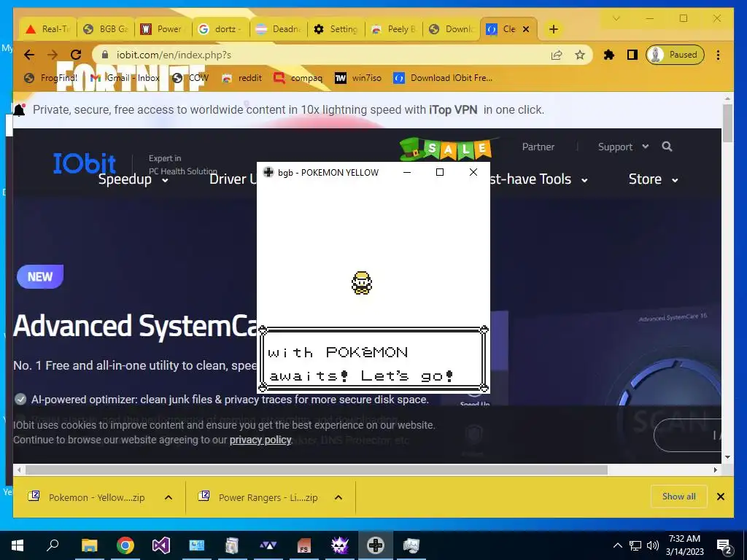Switch to the Settings tab
Viewport: 747px width, 560px height.
(336, 29)
